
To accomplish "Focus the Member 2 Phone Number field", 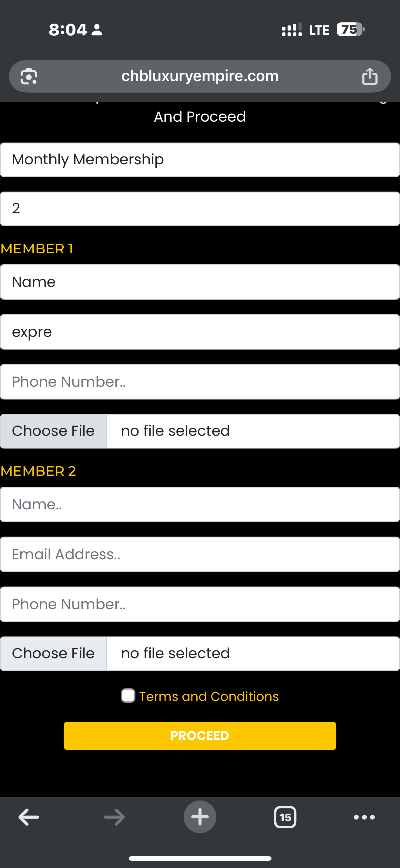I will click(x=200, y=604).
